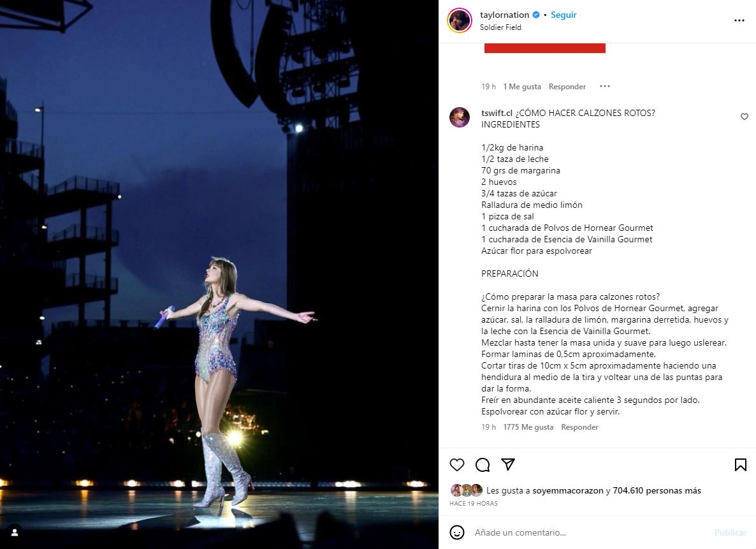Follow taylornation with Seguir
The height and width of the screenshot is (549, 756).
click(563, 15)
